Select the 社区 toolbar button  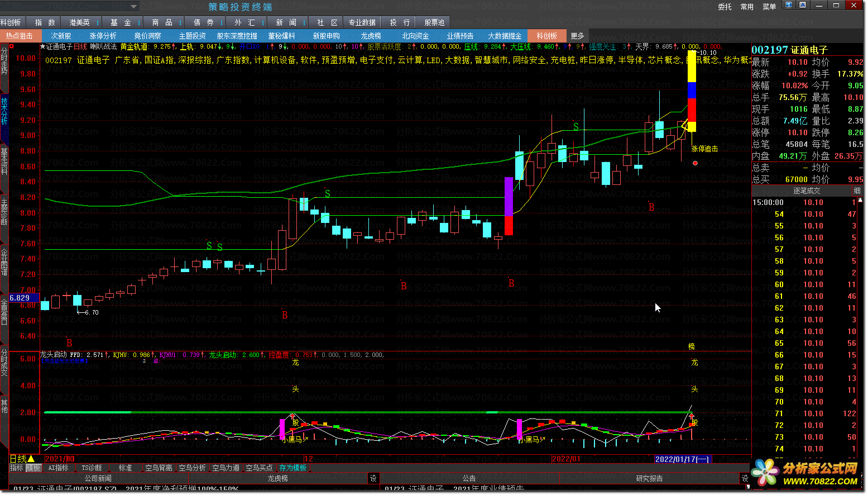coord(327,22)
